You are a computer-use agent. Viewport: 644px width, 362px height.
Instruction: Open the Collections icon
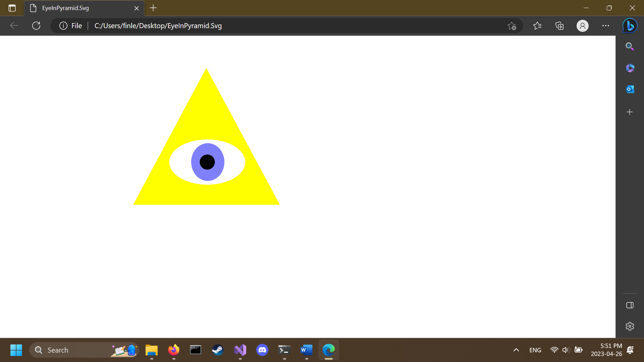559,26
